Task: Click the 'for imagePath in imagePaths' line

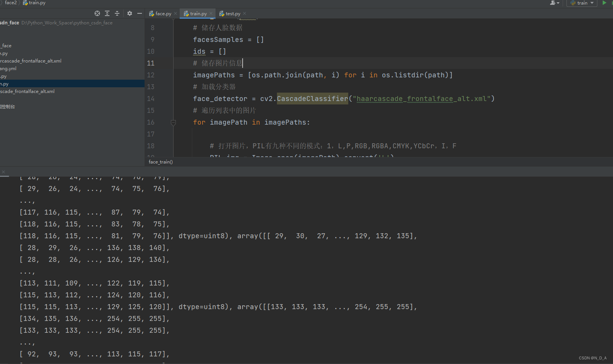Action: [251, 122]
